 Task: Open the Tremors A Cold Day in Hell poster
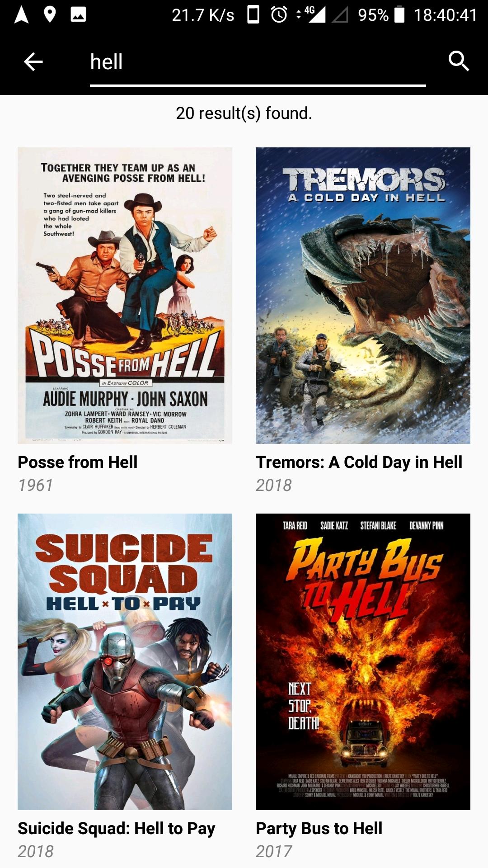click(x=363, y=296)
